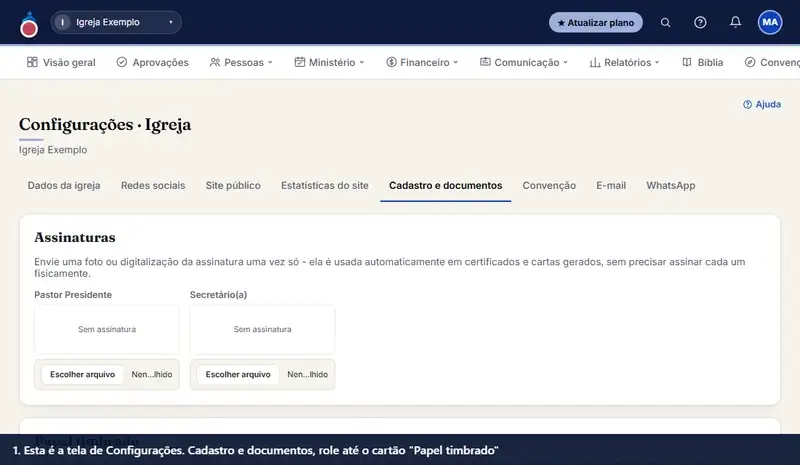Click the Relatórios bar chart icon

point(595,62)
